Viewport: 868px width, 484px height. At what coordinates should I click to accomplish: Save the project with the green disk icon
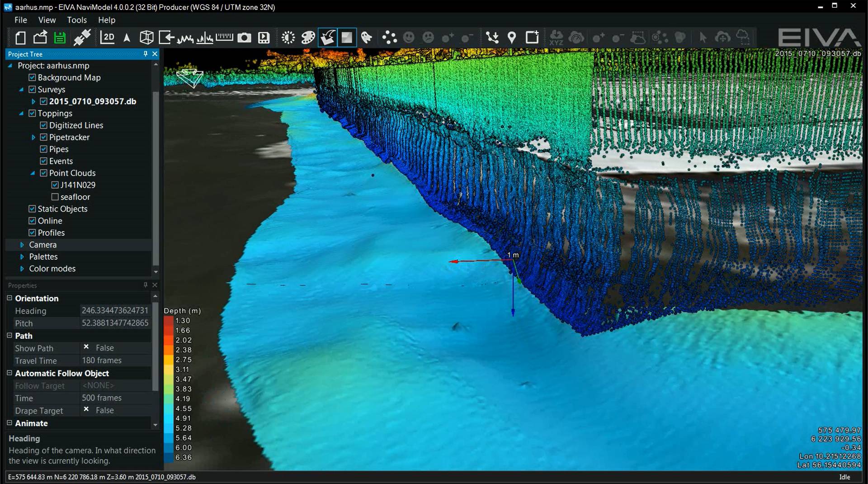60,38
